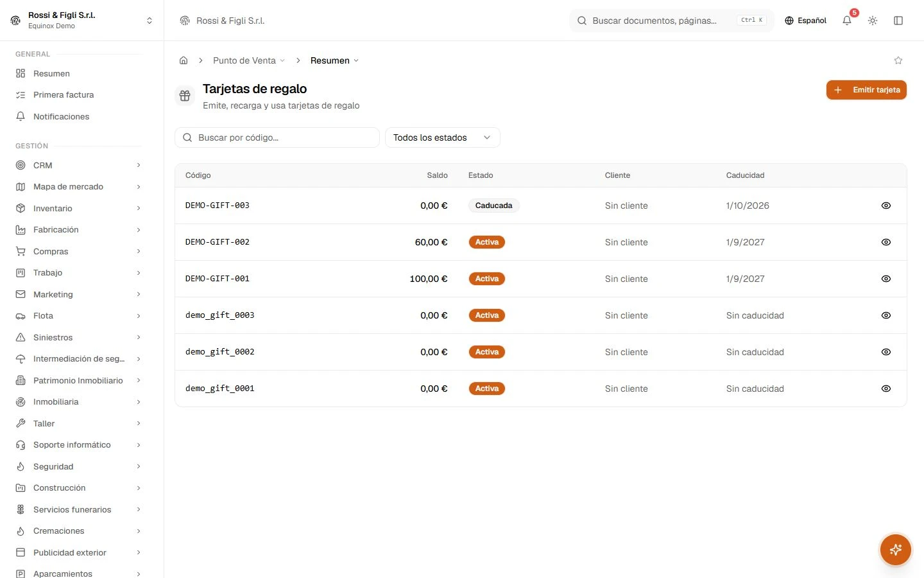
Task: Open the Todos los estados filter dropdown
Action: click(x=442, y=137)
